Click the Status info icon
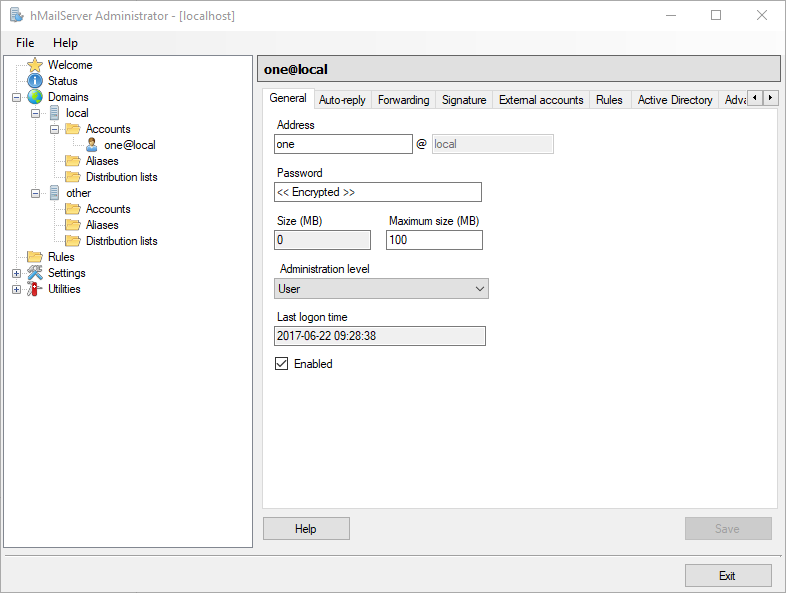786x593 pixels. (x=35, y=81)
